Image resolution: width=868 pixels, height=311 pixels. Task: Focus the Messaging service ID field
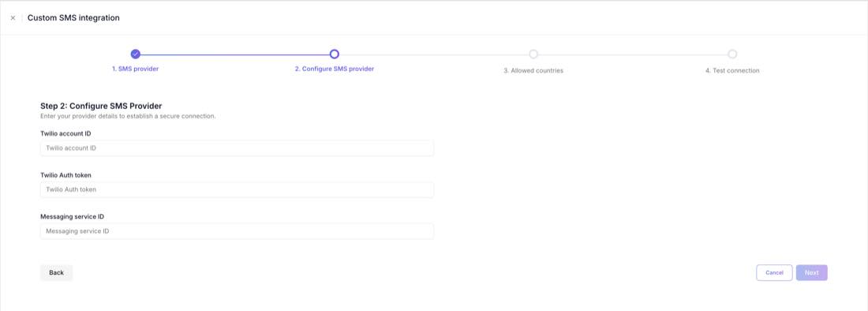click(x=237, y=231)
